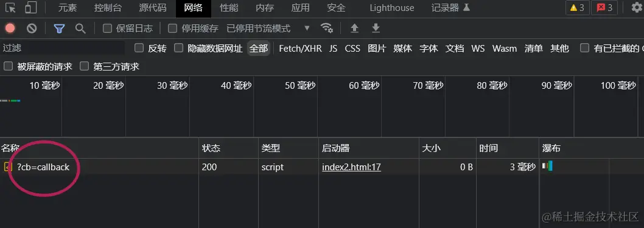Toggle the filter funnel icon

[x=60, y=29]
